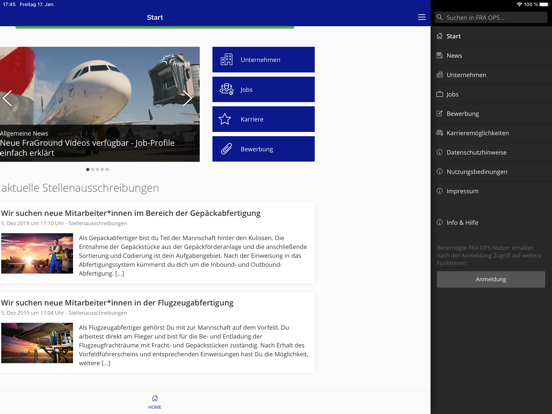Click the 'aktuelle Stellenausschreibungen' heading
552x414 pixels.
(80, 188)
